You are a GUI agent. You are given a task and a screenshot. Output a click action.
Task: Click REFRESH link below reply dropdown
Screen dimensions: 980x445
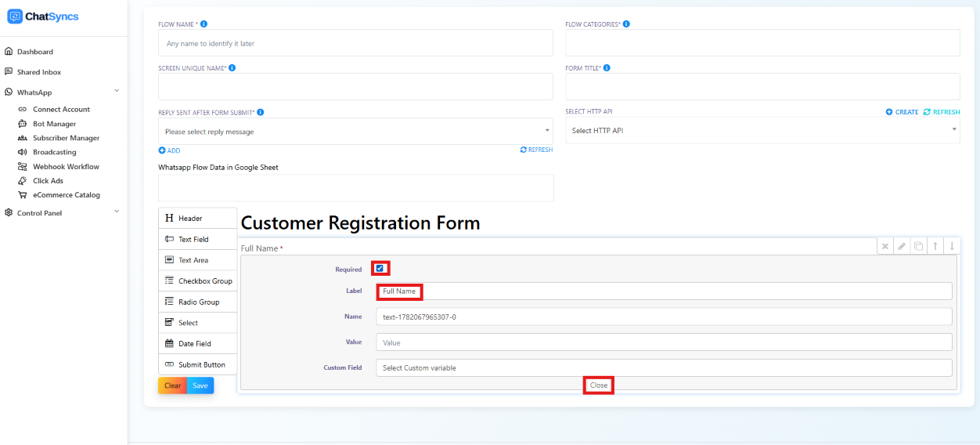click(x=536, y=150)
